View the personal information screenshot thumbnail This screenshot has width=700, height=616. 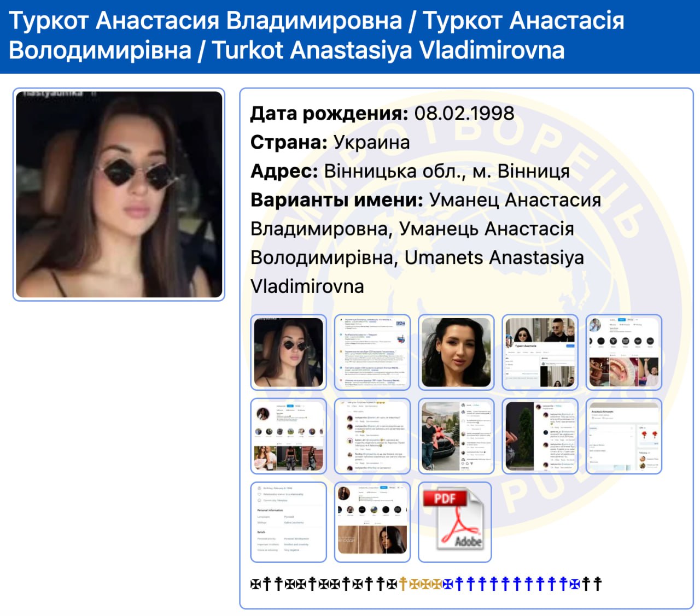[x=289, y=521]
